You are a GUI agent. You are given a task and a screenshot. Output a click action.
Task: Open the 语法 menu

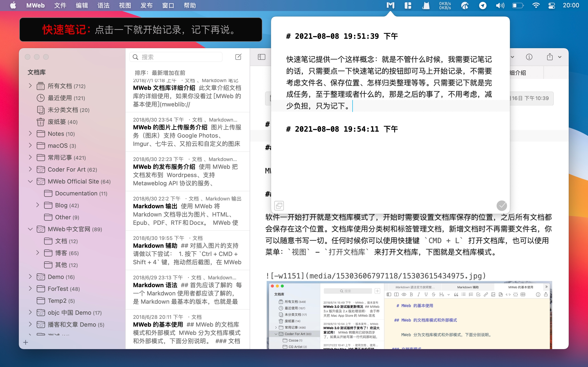click(x=103, y=5)
